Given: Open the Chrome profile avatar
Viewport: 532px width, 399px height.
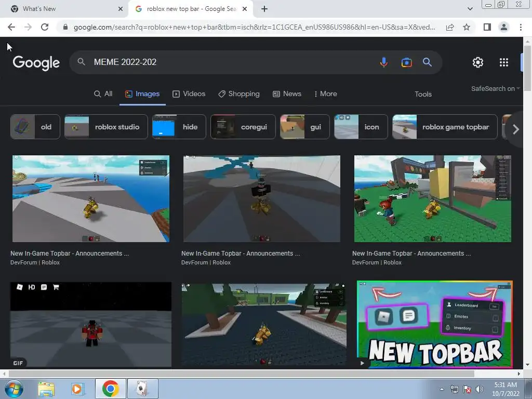Looking at the screenshot, I should coord(504,27).
